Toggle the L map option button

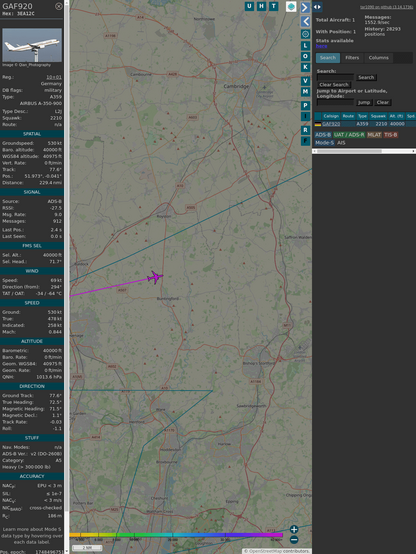pos(305,46)
